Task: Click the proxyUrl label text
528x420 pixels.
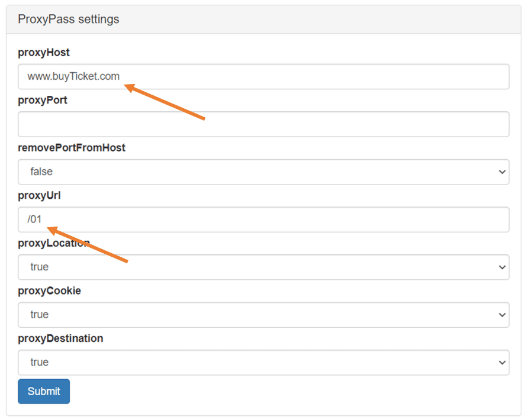Action: [x=40, y=195]
